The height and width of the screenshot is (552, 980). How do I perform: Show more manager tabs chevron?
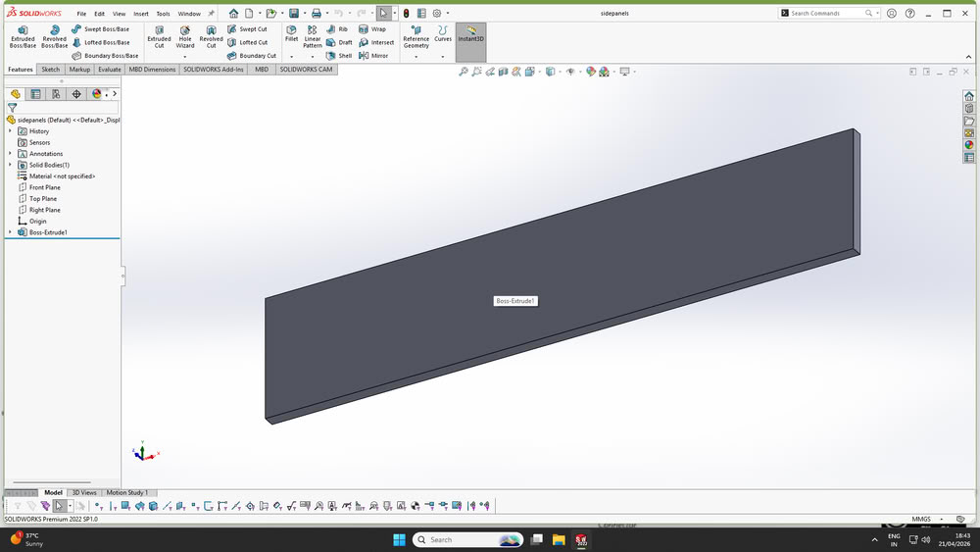click(115, 94)
